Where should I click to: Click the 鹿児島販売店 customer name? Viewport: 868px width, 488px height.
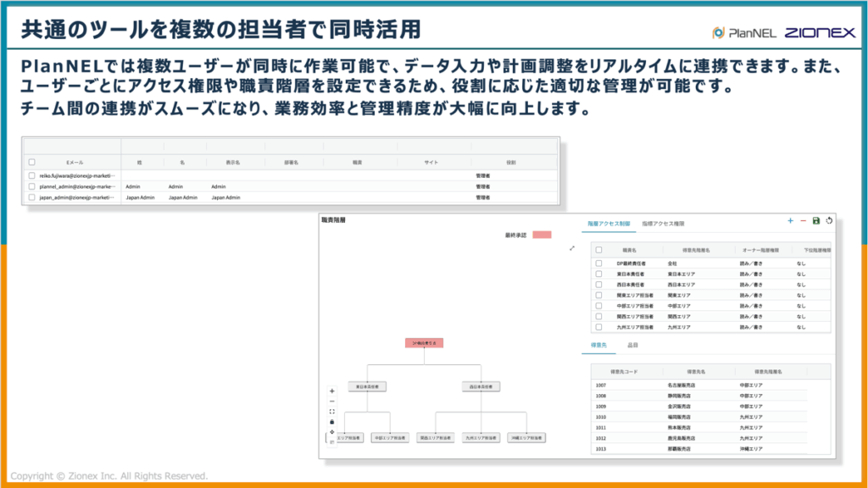[x=682, y=438]
